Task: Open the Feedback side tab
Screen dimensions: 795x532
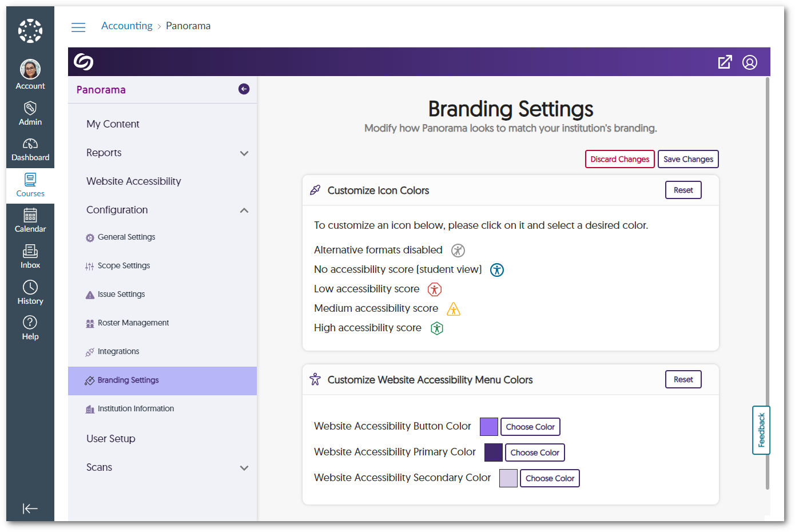Action: click(761, 430)
